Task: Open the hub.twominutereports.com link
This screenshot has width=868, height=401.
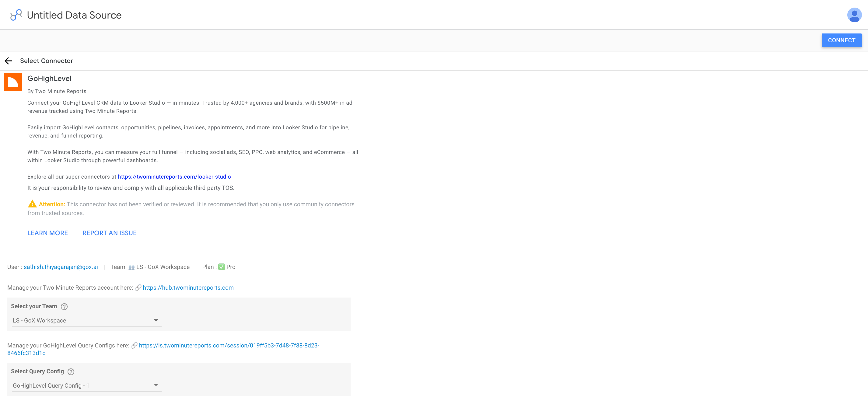Action: (x=188, y=288)
